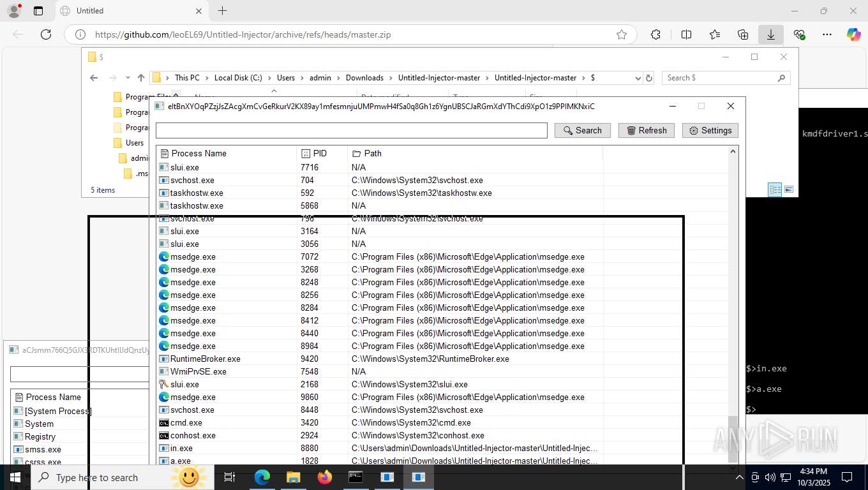The height and width of the screenshot is (490, 868).
Task: Open the browser Extensions icon
Action: tap(655, 34)
